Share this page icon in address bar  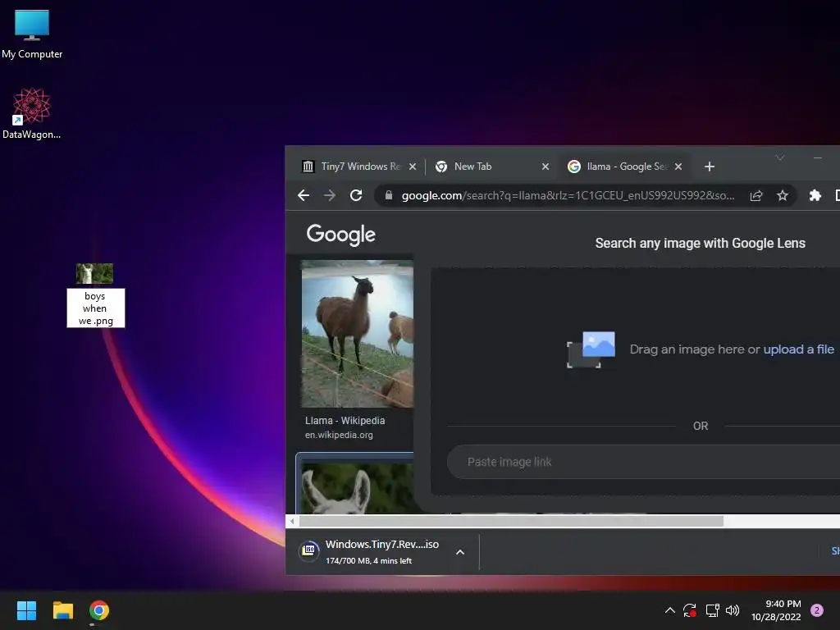pos(756,195)
